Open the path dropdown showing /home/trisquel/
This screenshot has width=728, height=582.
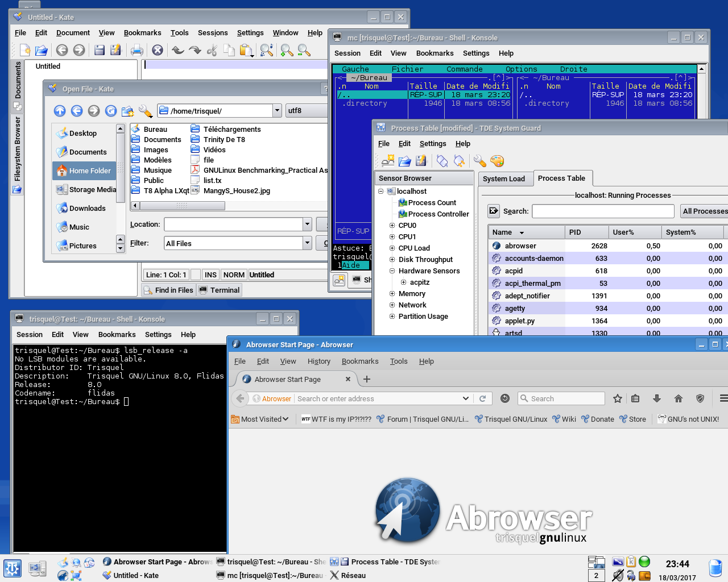(x=277, y=111)
